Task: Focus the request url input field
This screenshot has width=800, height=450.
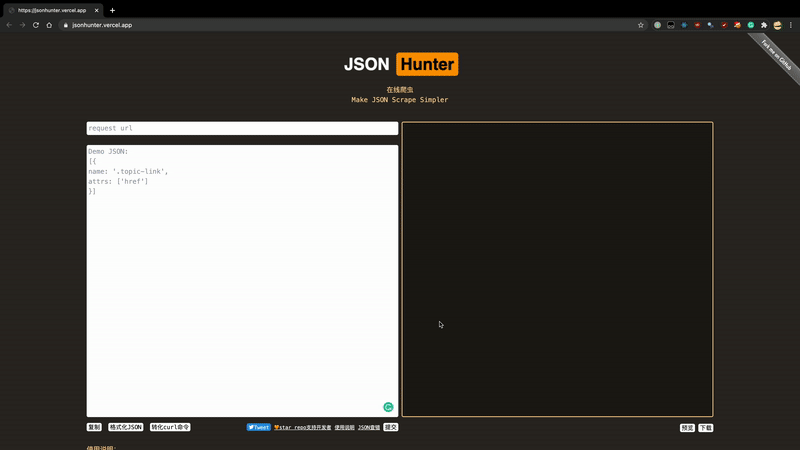Action: pyautogui.click(x=242, y=128)
